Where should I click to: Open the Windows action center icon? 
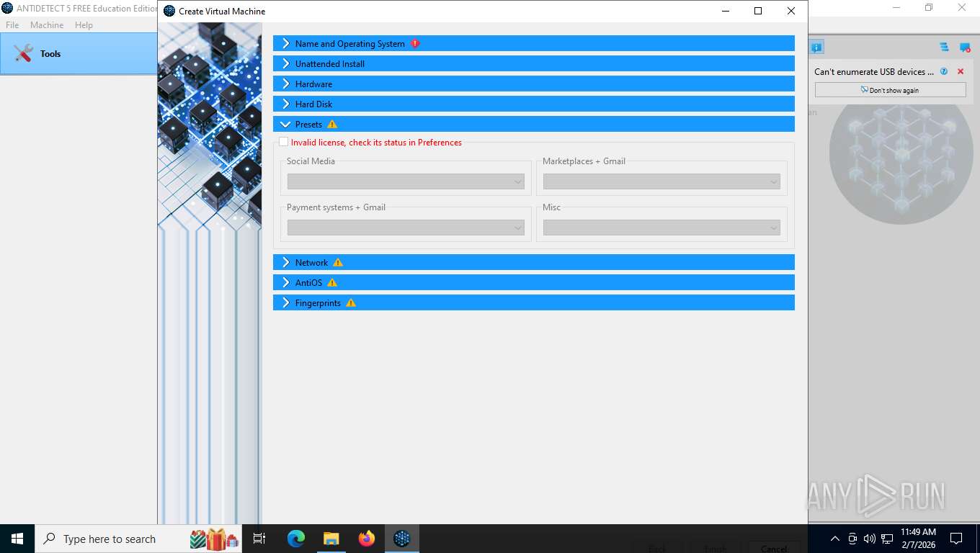(956, 539)
